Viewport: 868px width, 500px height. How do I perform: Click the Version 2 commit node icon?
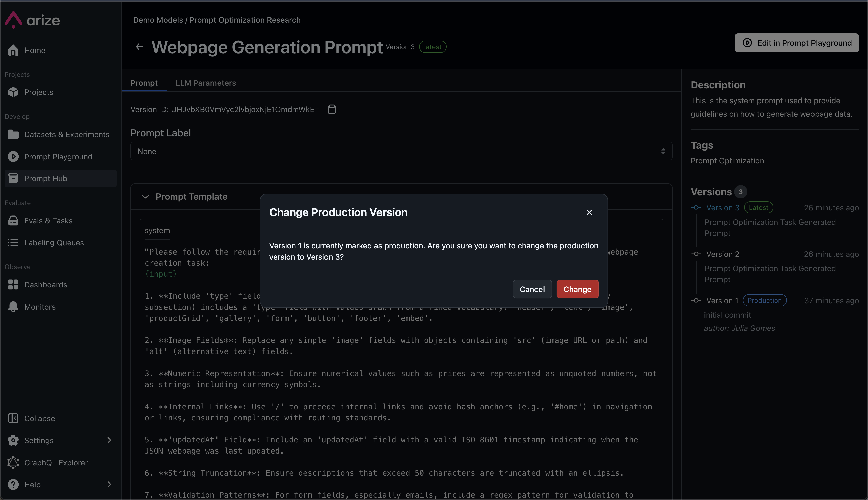[696, 254]
